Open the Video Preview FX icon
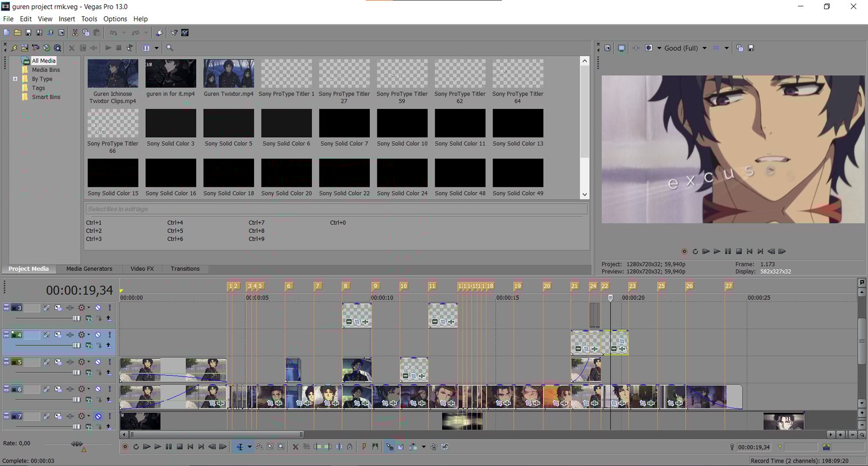Image resolution: width=868 pixels, height=466 pixels. tap(636, 48)
